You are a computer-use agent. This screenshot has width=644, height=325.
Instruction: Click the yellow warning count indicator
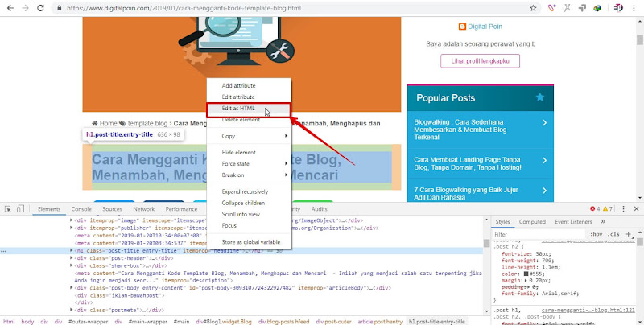tap(608, 209)
